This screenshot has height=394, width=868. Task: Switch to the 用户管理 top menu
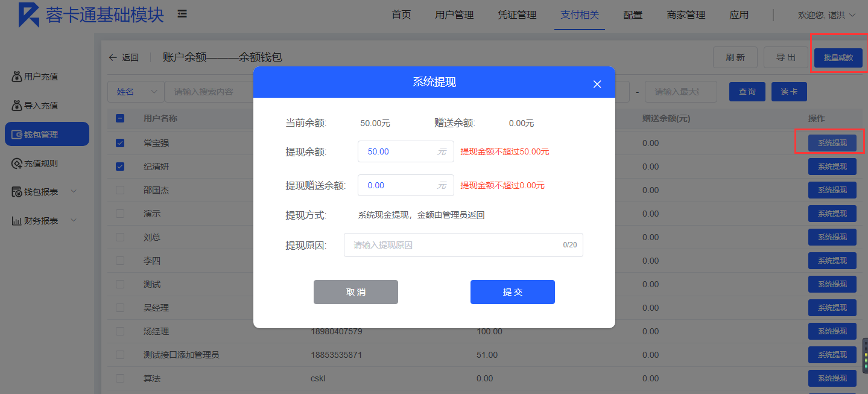[454, 15]
